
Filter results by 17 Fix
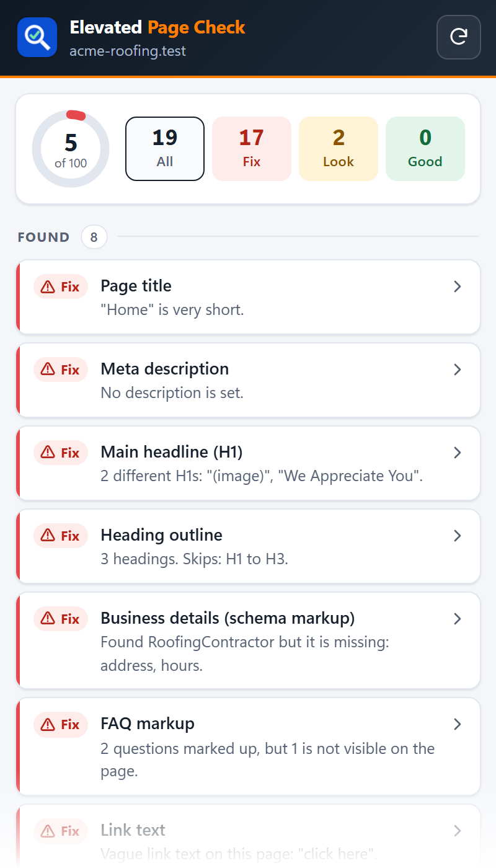(252, 149)
